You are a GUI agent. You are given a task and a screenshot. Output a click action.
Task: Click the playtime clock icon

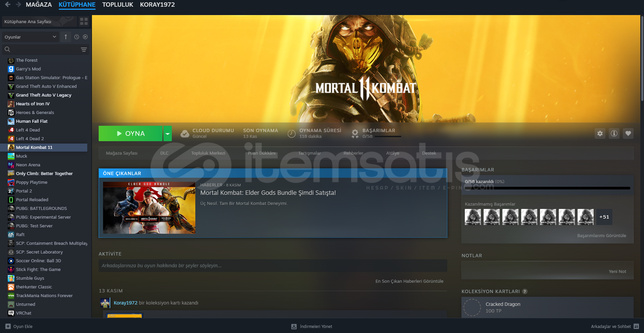coord(291,133)
